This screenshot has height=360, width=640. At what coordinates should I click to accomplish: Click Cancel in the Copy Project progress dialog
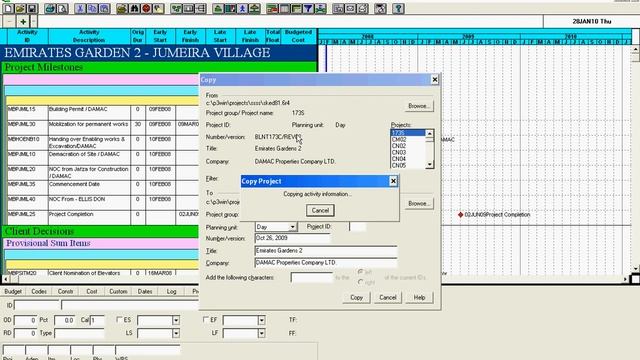coord(320,210)
